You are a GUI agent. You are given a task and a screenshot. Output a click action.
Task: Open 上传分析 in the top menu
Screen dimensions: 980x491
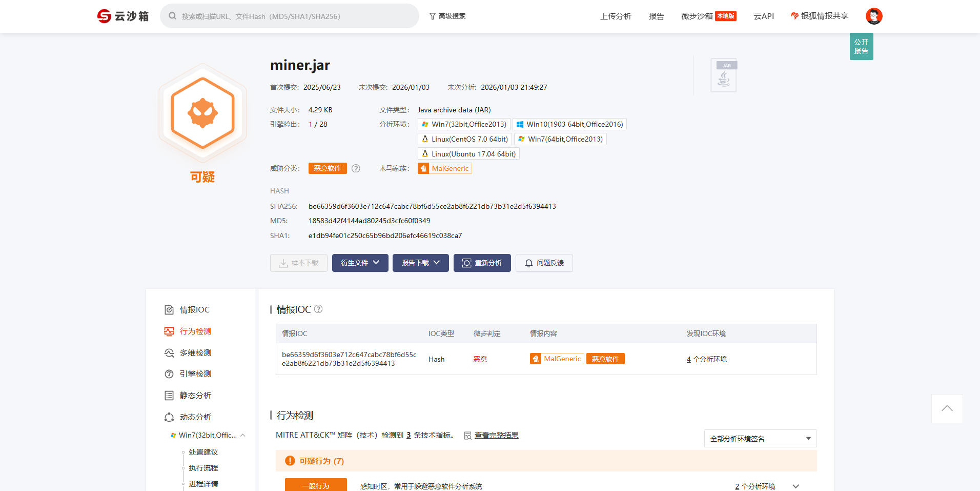pos(616,16)
